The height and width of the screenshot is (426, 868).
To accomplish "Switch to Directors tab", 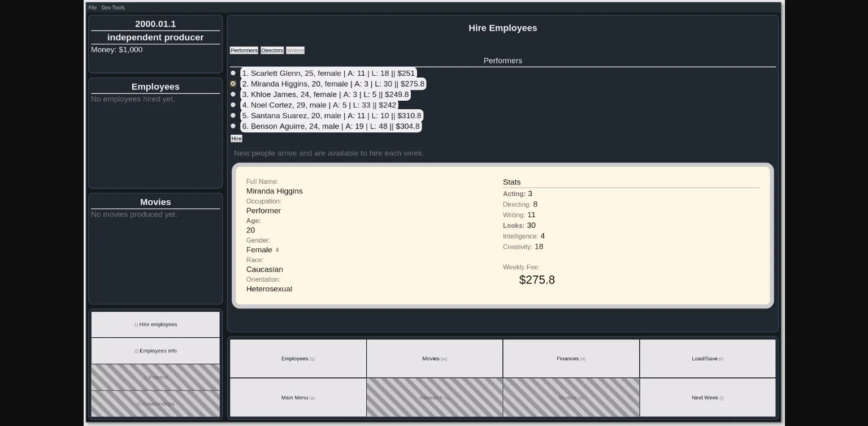I will point(272,50).
